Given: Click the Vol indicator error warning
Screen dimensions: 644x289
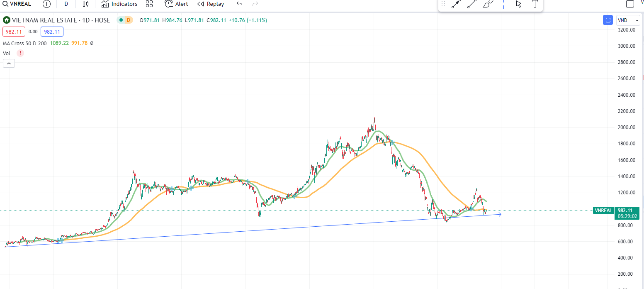Looking at the screenshot, I should [20, 53].
